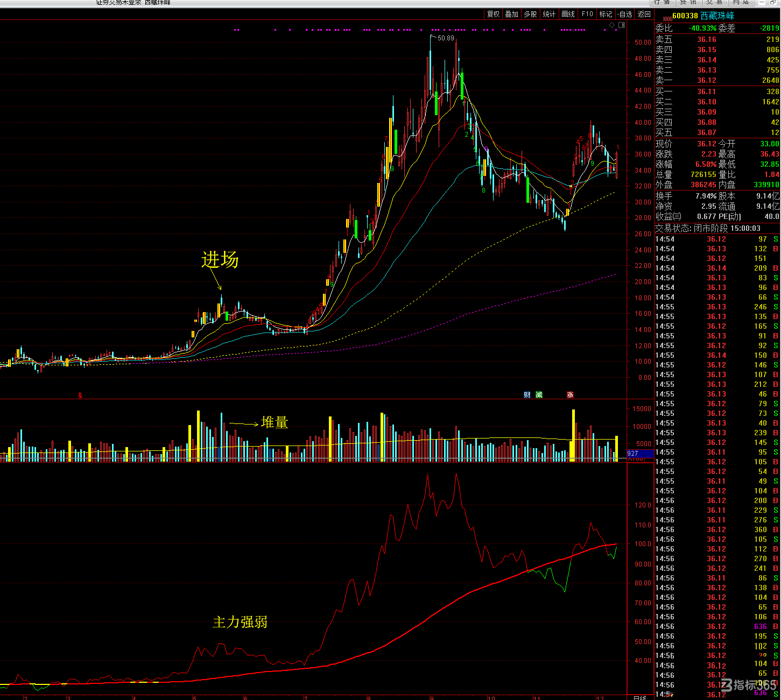Viewport: 781px width, 700px height.
Task: Click the 246 volume tick at 14:55
Action: coord(760,307)
